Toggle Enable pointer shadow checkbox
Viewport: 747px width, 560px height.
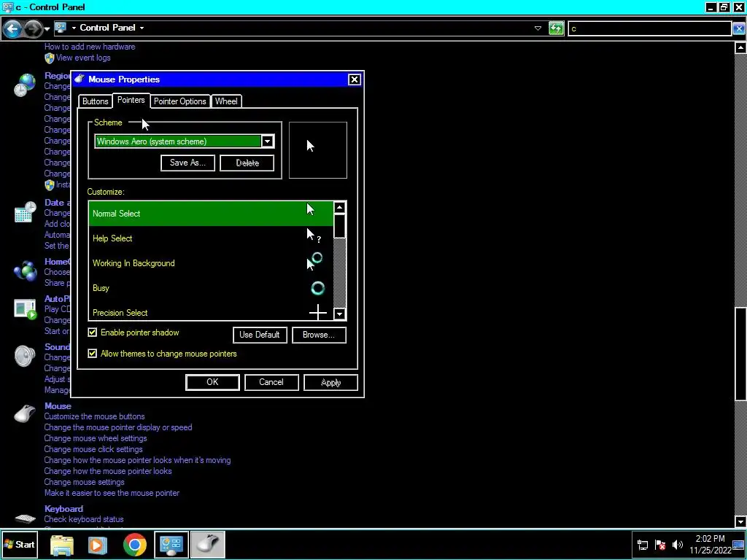[x=93, y=332]
